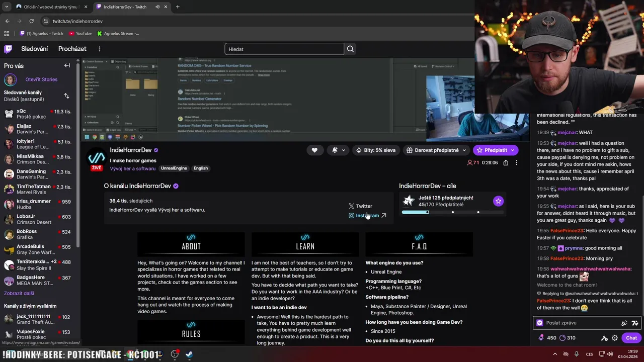644x362 pixels.
Task: Click the subscriber goal progress bar
Action: [453, 212]
